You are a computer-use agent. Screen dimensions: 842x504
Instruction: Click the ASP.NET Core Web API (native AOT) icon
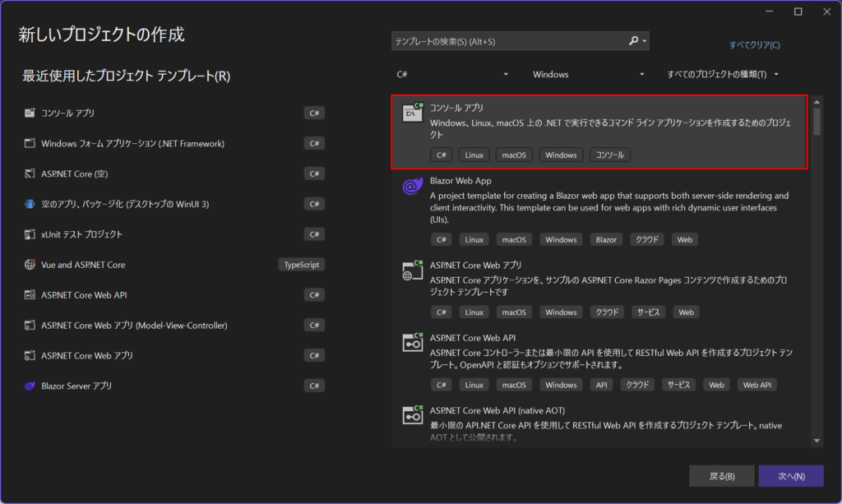(x=413, y=415)
